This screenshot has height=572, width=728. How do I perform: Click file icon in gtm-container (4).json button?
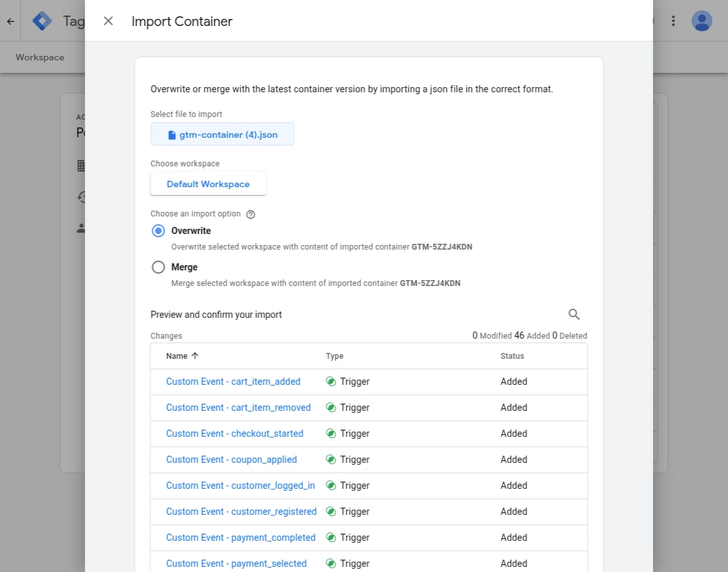point(172,135)
